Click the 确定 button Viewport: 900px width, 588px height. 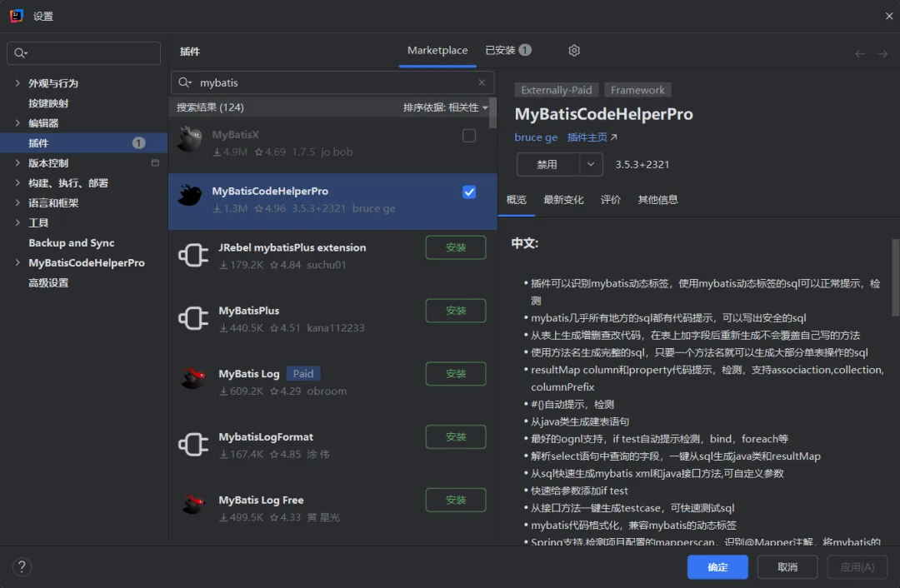tap(717, 567)
